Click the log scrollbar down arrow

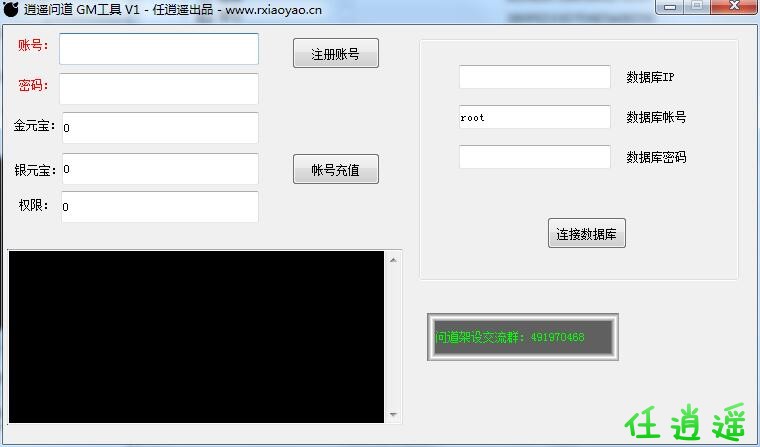(x=393, y=414)
